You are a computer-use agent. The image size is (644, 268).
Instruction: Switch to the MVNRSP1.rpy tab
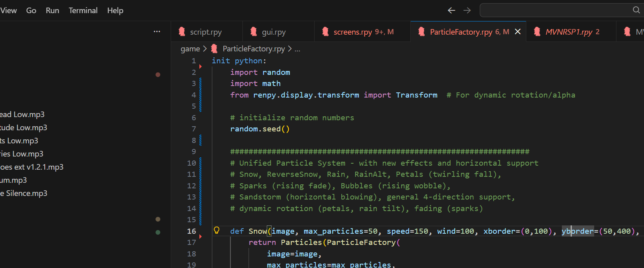tap(568, 32)
